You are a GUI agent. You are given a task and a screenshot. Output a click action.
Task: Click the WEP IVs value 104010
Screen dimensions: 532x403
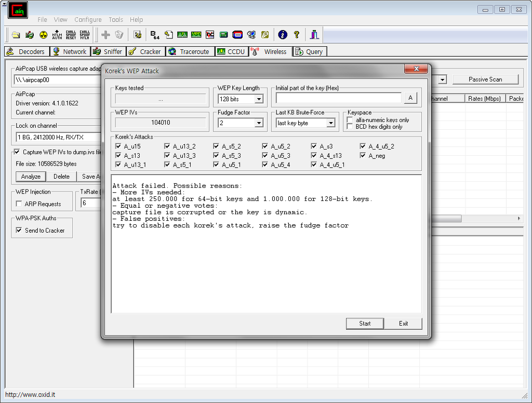tap(161, 123)
